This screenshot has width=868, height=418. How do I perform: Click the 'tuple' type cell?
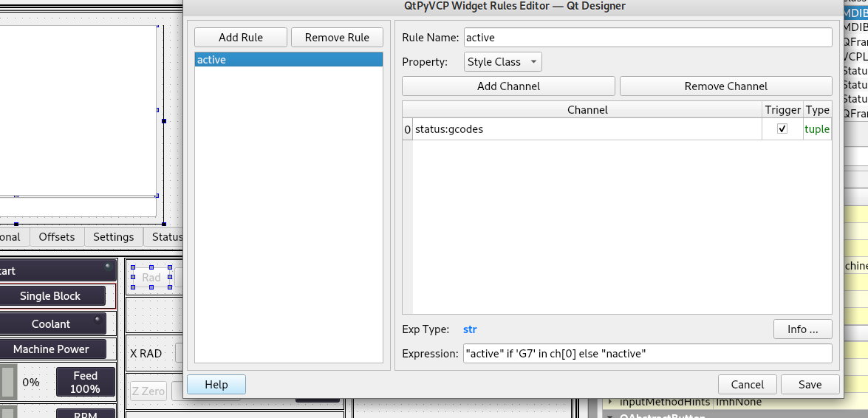817,129
